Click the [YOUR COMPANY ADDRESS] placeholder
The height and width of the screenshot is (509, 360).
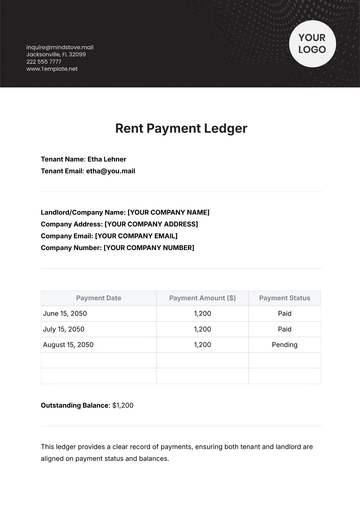pos(151,224)
